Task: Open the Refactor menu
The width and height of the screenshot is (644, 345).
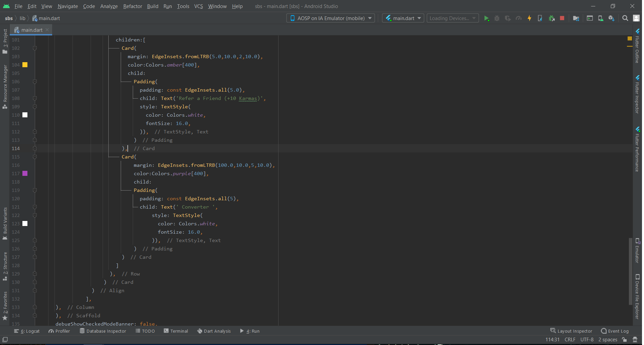Action: (x=132, y=6)
